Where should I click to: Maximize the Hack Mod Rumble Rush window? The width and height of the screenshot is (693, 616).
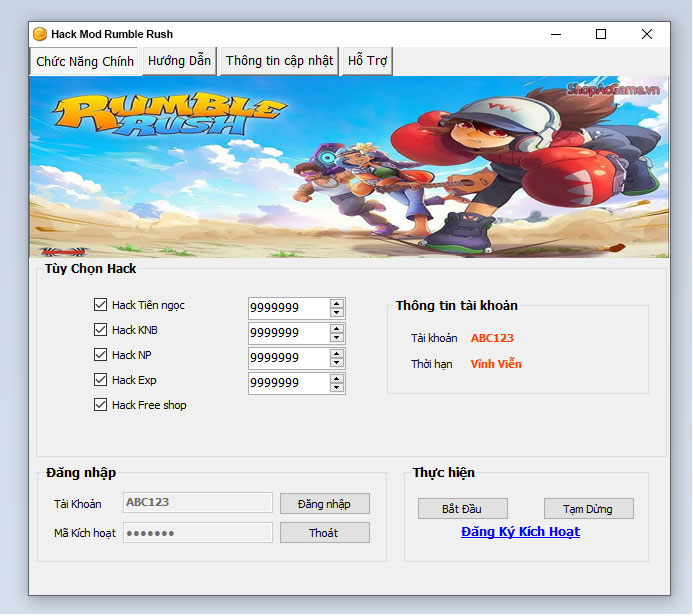coord(601,34)
